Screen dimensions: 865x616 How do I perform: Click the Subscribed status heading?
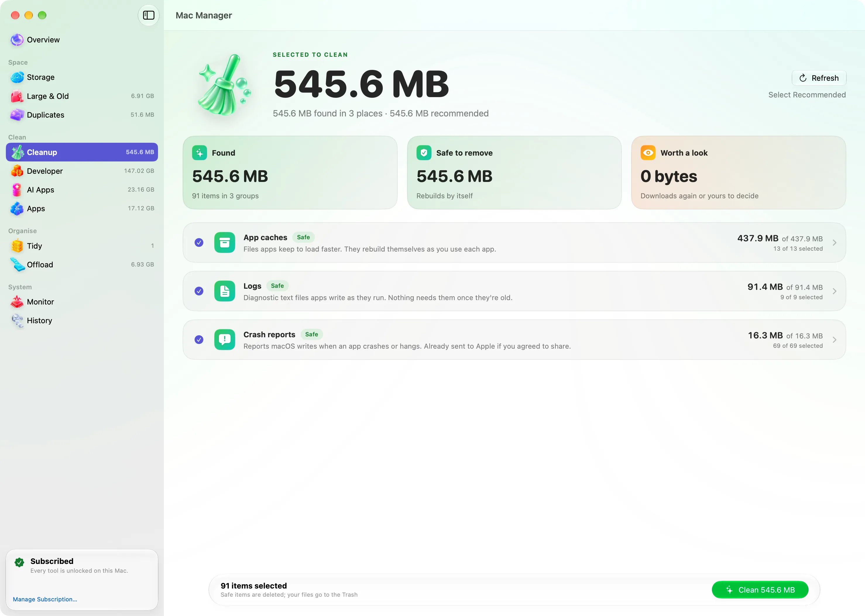click(52, 561)
